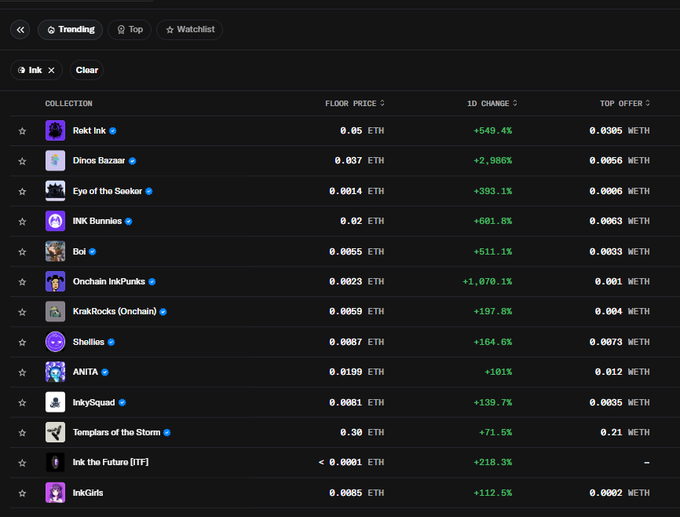Screen dimensions: 680x517
Task: Click the INK Bunnies collection name
Action: pyautogui.click(x=97, y=221)
